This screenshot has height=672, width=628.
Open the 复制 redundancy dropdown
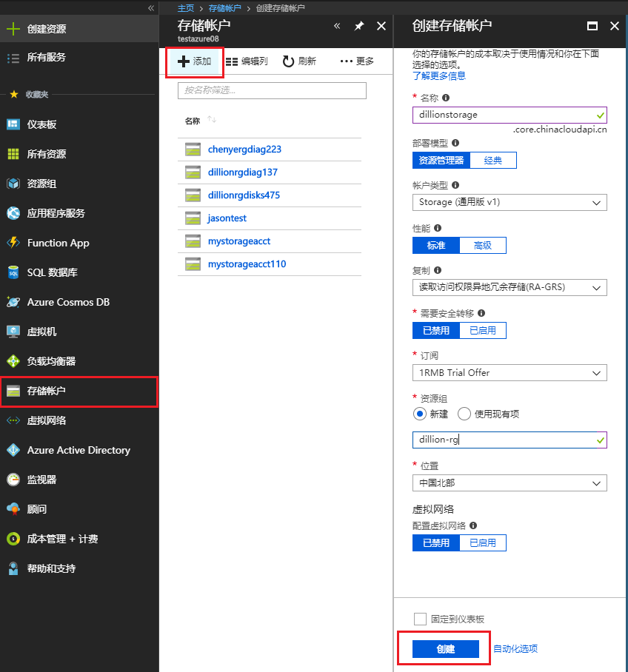click(x=510, y=287)
